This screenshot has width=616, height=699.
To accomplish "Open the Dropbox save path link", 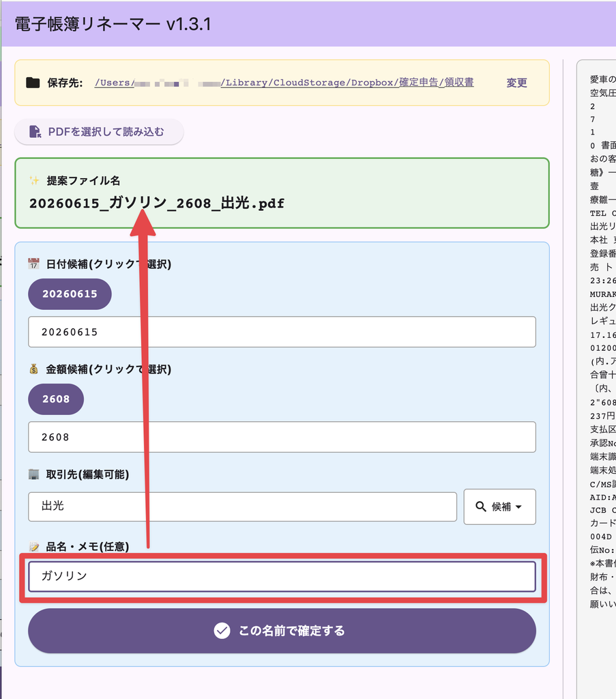I will point(284,83).
